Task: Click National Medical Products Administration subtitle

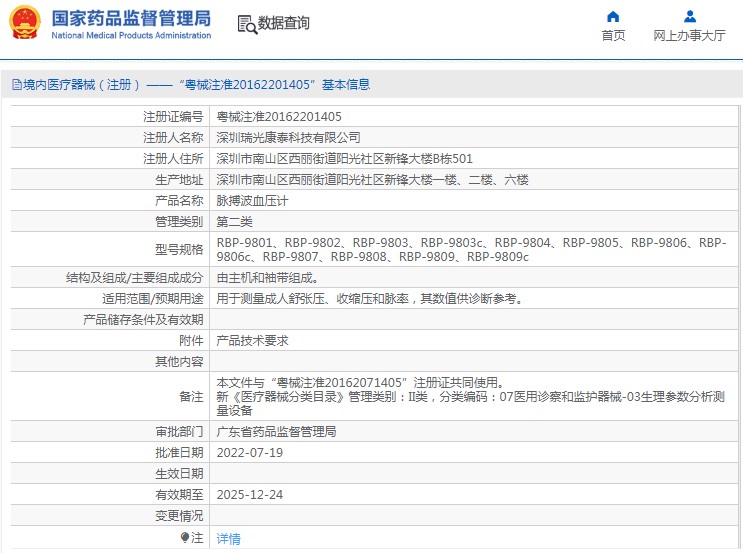Action: (x=131, y=35)
